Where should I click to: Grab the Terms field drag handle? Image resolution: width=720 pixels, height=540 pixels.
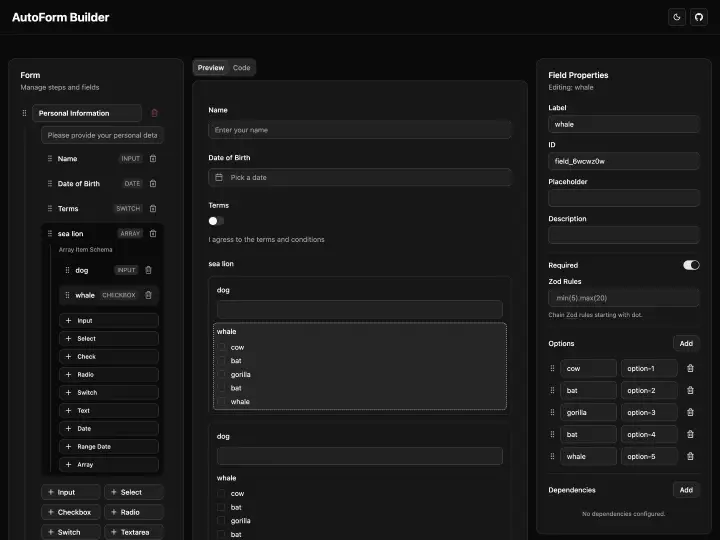pos(50,208)
